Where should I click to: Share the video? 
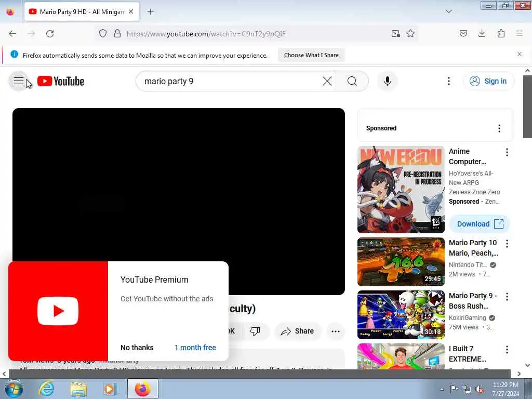point(297,331)
